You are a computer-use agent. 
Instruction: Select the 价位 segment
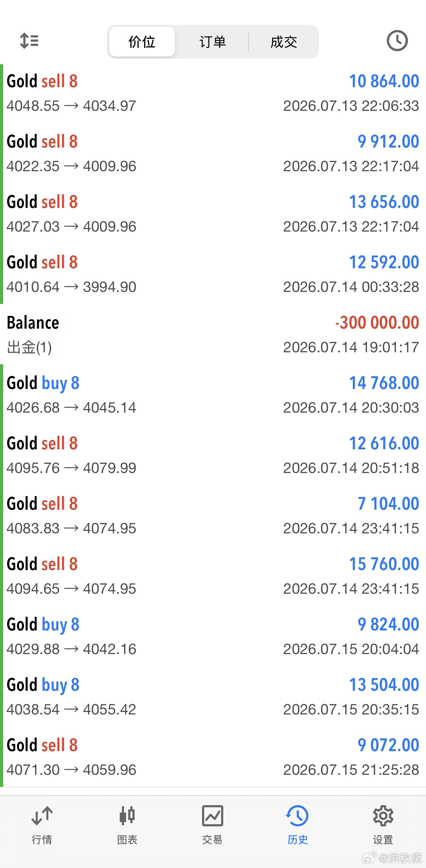(142, 42)
